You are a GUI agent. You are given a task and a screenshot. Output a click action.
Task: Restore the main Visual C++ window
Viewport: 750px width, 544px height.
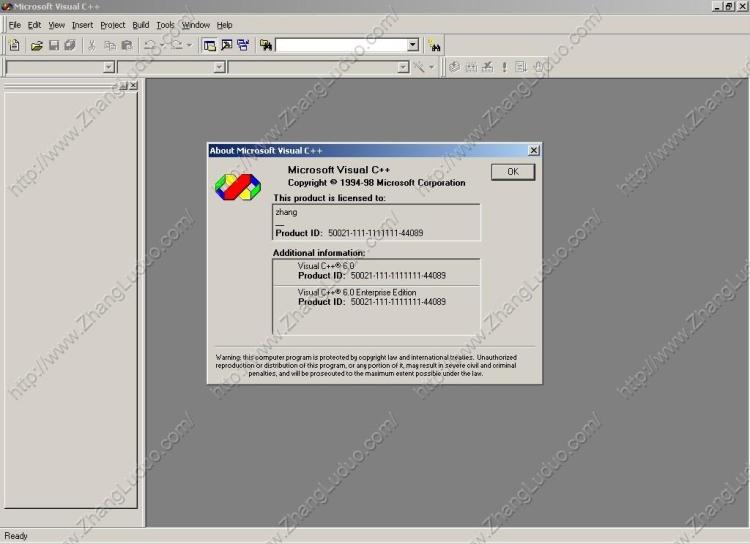tap(729, 6)
